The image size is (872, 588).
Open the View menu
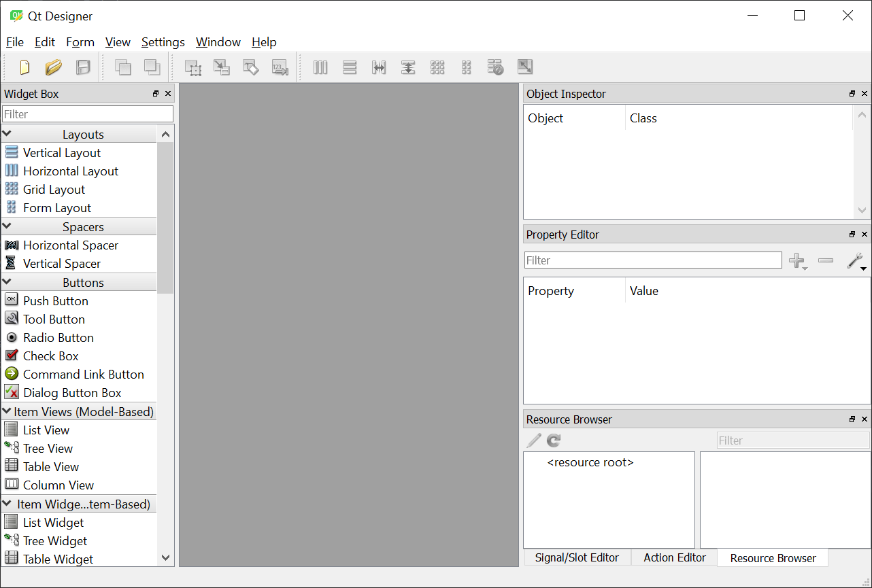(x=118, y=42)
